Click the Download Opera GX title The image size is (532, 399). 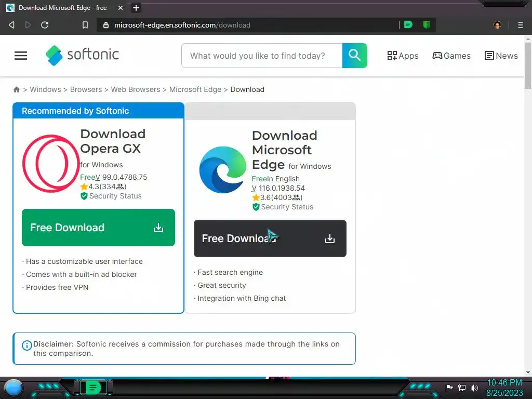[x=113, y=141]
